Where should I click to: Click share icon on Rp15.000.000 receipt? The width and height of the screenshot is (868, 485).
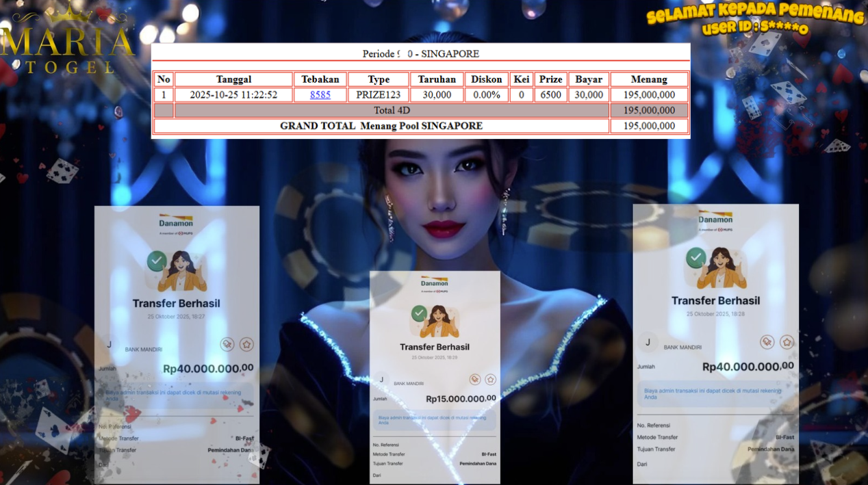[x=474, y=379]
